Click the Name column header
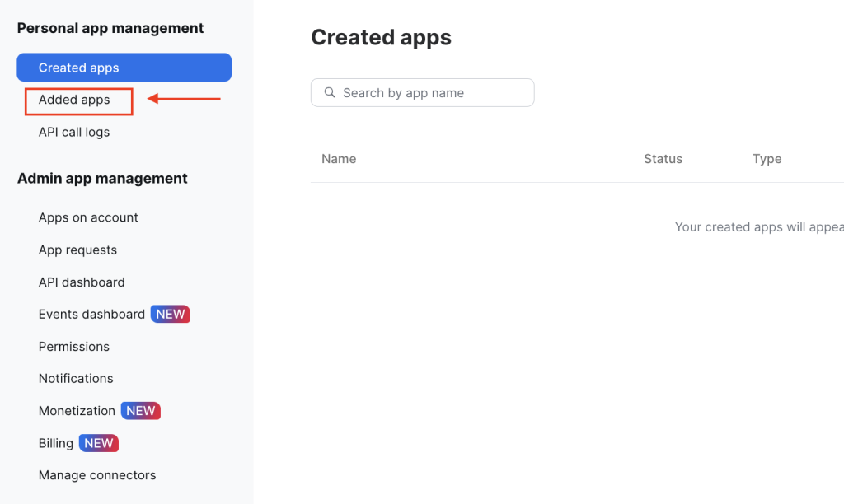 [x=339, y=159]
